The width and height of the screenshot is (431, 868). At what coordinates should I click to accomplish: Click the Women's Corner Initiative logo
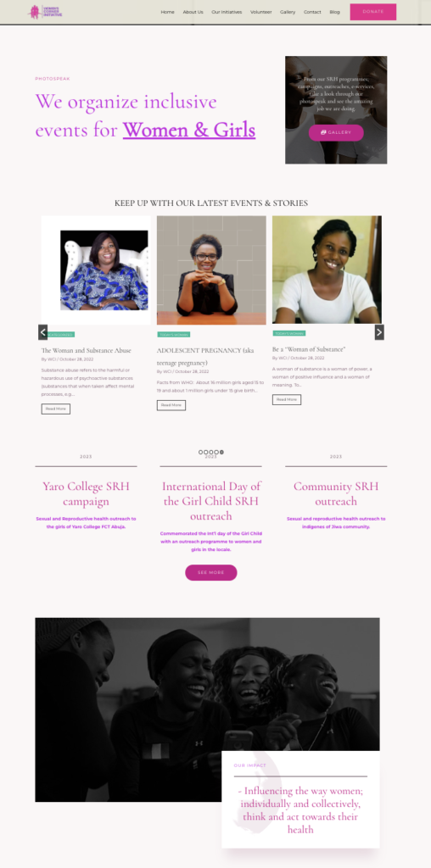(45, 12)
